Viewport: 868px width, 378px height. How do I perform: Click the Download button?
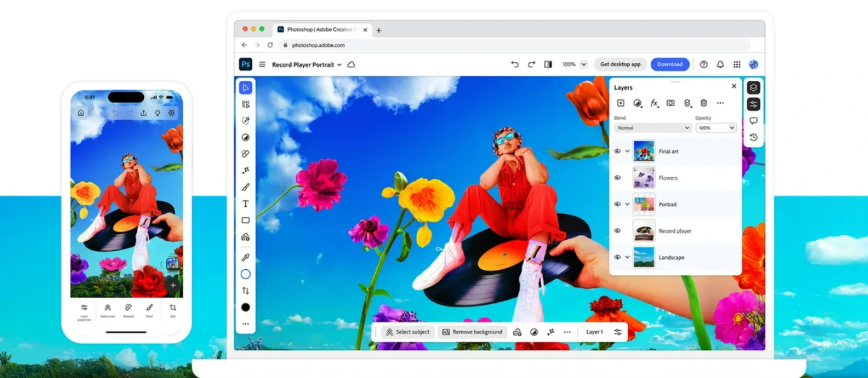[x=669, y=64]
